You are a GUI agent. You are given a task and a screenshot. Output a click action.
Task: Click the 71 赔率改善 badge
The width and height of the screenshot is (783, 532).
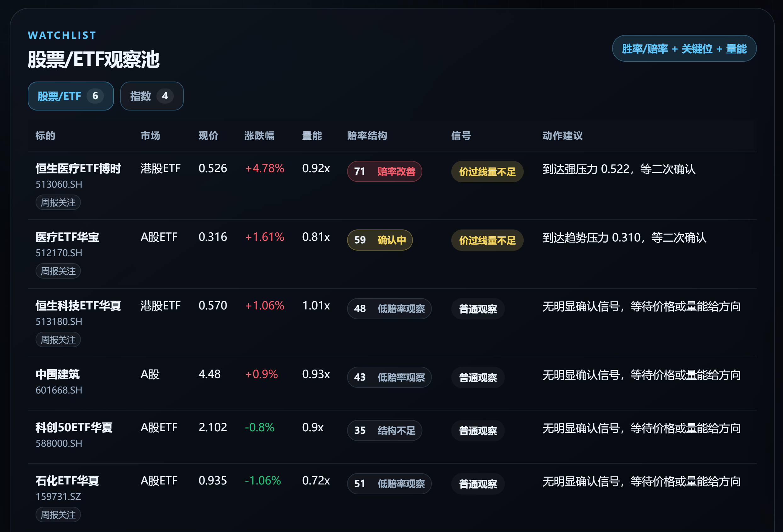tap(385, 172)
